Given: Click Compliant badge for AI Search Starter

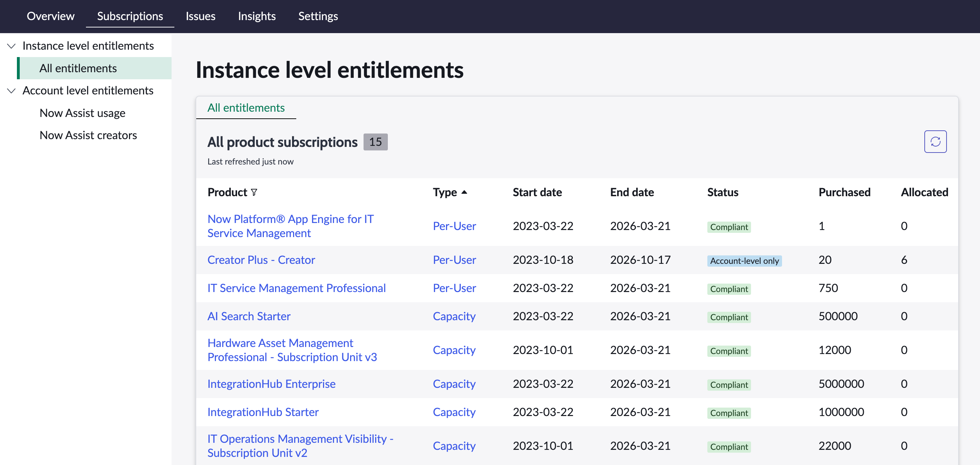Looking at the screenshot, I should coord(729,317).
